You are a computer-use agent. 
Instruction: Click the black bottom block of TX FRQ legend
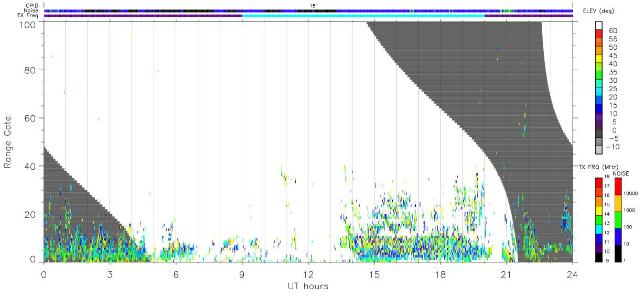pyautogui.click(x=599, y=257)
